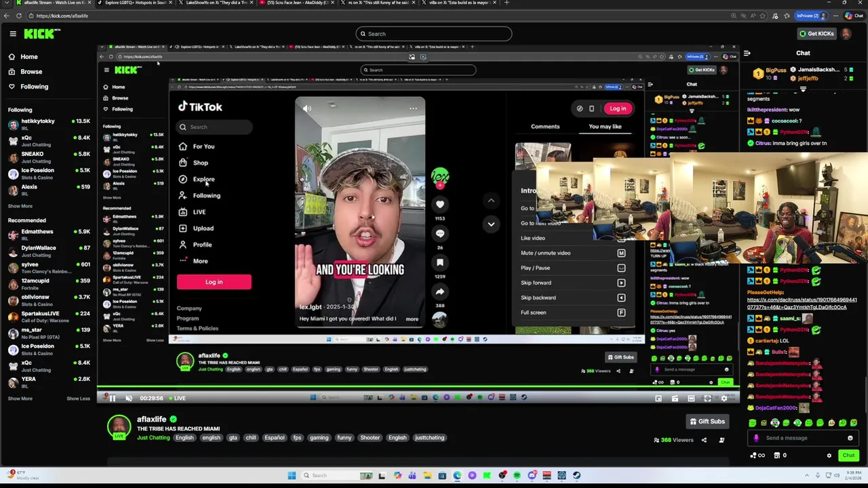868x488 pixels.
Task: Click the purple microphone chat icon
Action: pyautogui.click(x=757, y=438)
